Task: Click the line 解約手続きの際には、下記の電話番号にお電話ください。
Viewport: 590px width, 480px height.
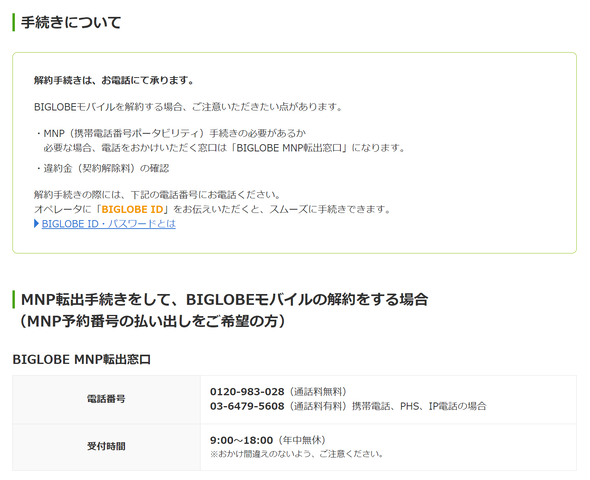Action: tap(157, 195)
